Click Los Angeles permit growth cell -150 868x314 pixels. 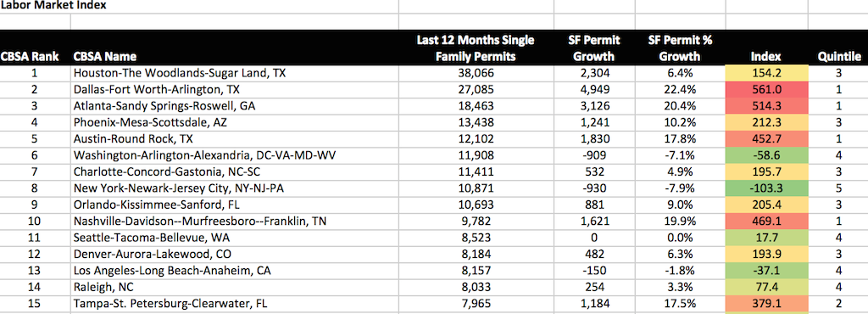point(594,270)
